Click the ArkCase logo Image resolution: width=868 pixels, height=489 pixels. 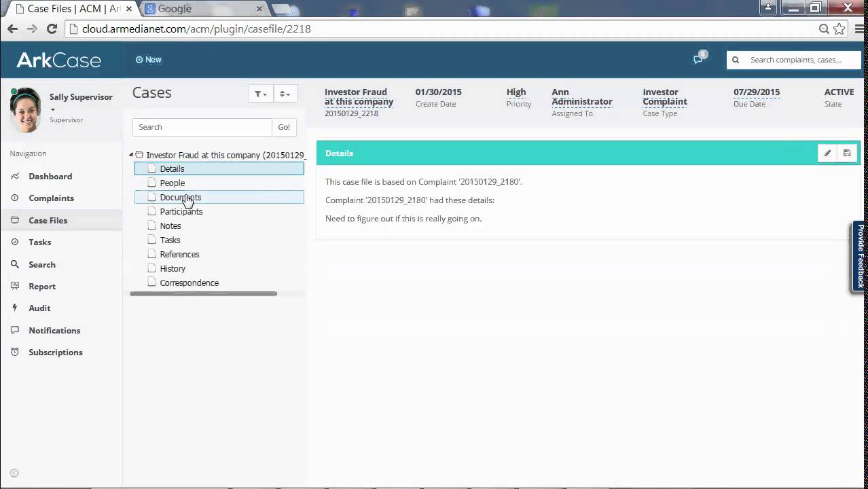pyautogui.click(x=59, y=60)
